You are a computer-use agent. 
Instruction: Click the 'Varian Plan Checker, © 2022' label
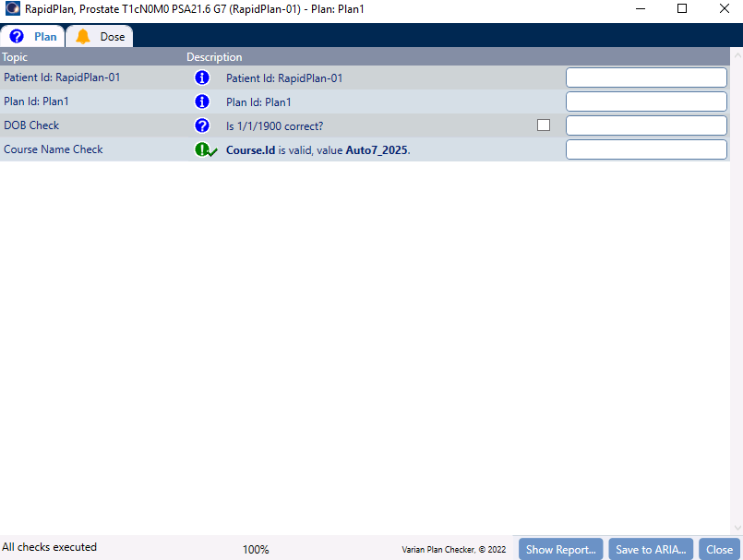pos(454,550)
